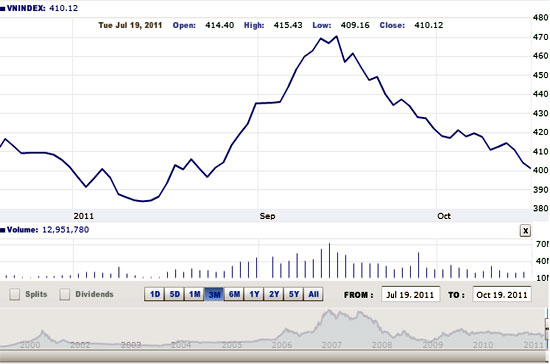The height and width of the screenshot is (364, 550).
Task: Click the Volume legend label
Action: tap(22, 230)
